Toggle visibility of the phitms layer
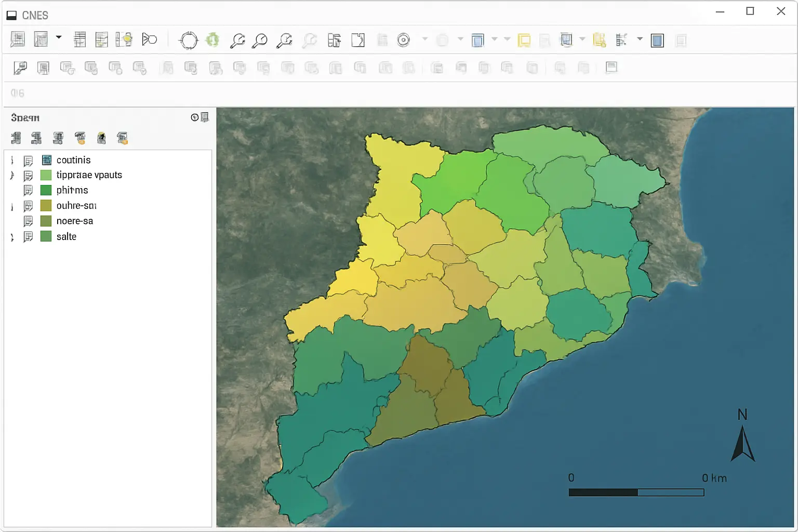 [x=28, y=191]
